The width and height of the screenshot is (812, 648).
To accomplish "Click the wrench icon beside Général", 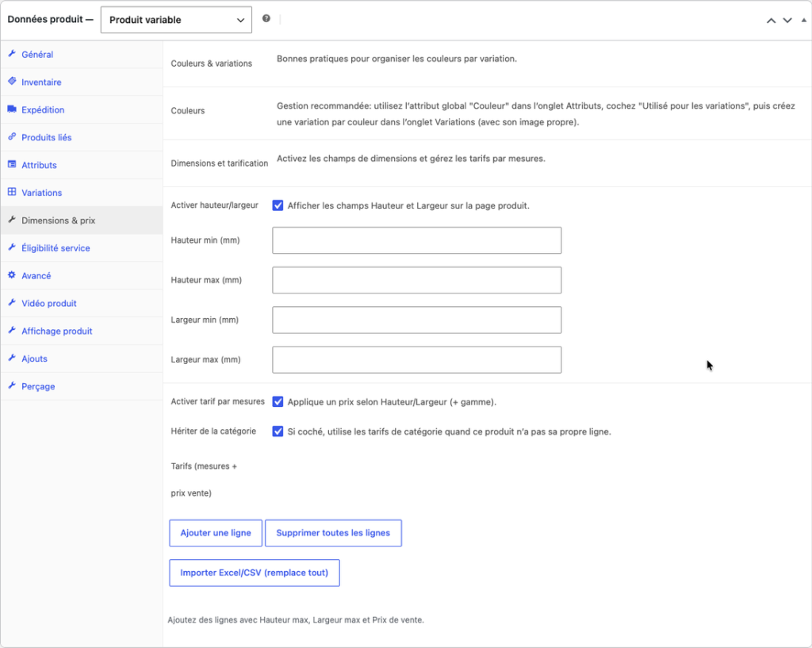I will (x=12, y=53).
